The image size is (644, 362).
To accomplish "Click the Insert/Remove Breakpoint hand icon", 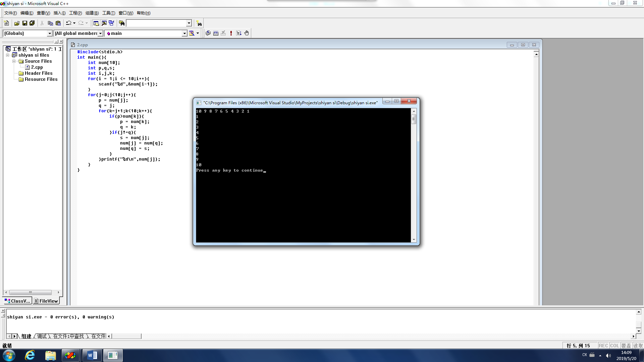I will pyautogui.click(x=247, y=33).
